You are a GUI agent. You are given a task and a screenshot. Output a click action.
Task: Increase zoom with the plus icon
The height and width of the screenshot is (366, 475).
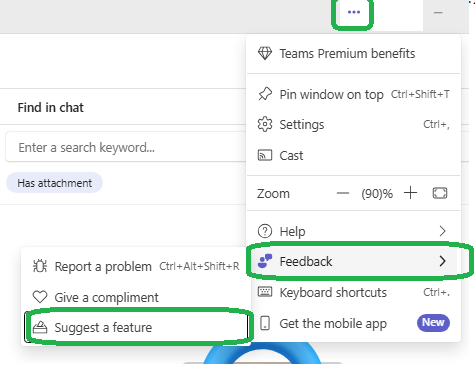coord(411,193)
